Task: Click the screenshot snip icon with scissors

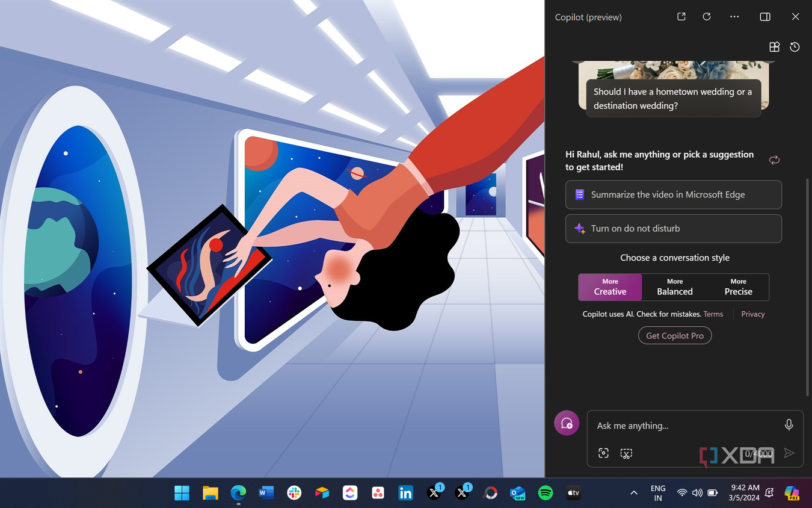Action: click(x=626, y=453)
